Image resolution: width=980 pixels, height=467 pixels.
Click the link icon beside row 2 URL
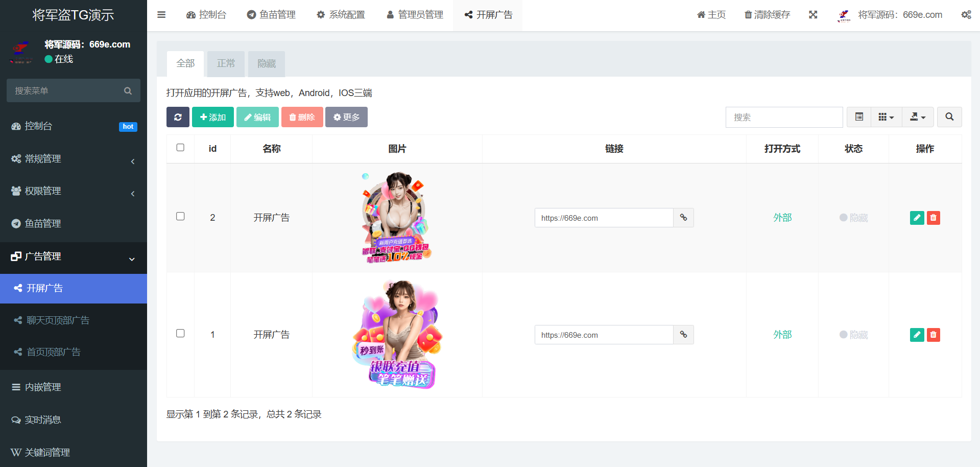click(x=683, y=218)
